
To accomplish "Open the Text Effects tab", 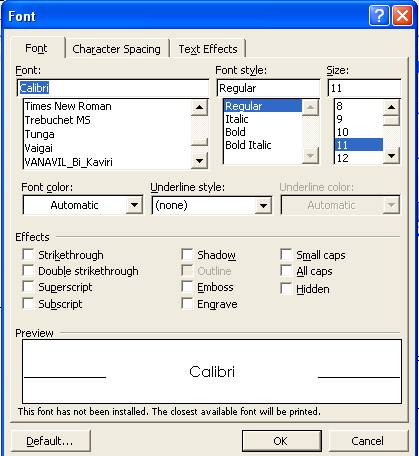I will [x=208, y=49].
